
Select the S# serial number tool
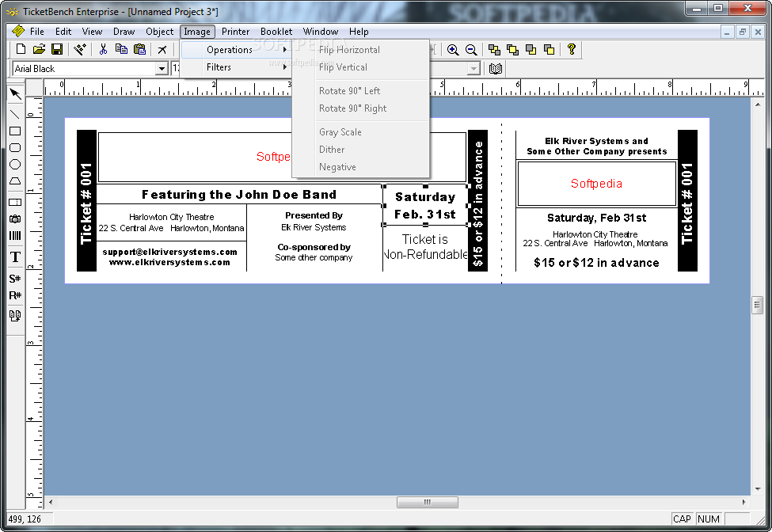coord(15,279)
